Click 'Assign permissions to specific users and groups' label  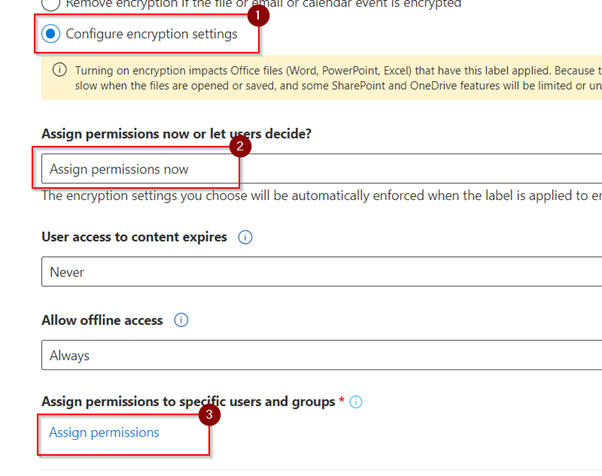(187, 401)
